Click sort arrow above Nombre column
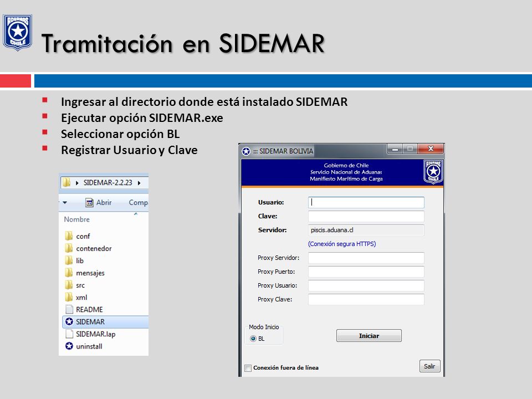 136,214
